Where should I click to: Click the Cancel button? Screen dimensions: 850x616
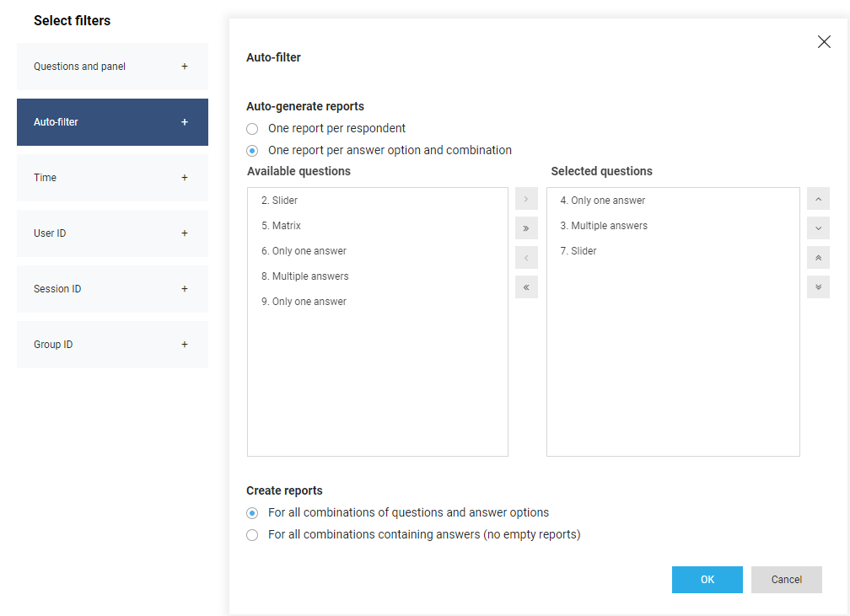[x=786, y=580]
